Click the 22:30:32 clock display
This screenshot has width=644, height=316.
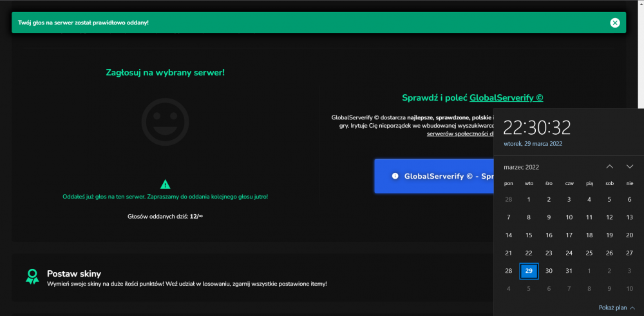tap(537, 128)
